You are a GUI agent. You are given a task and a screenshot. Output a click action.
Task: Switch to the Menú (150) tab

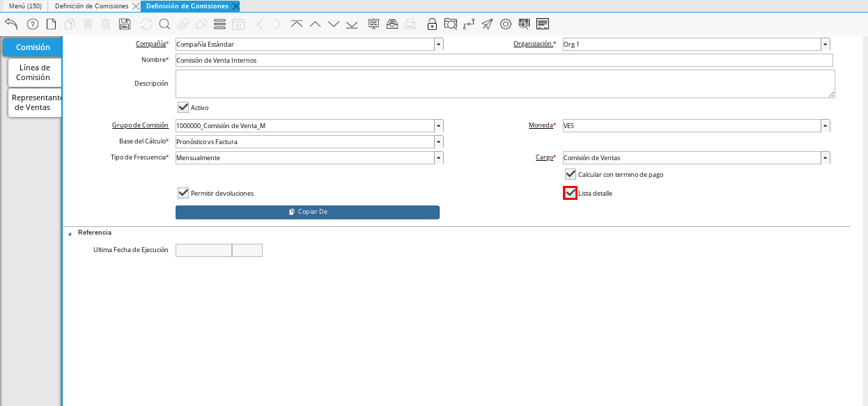24,4
